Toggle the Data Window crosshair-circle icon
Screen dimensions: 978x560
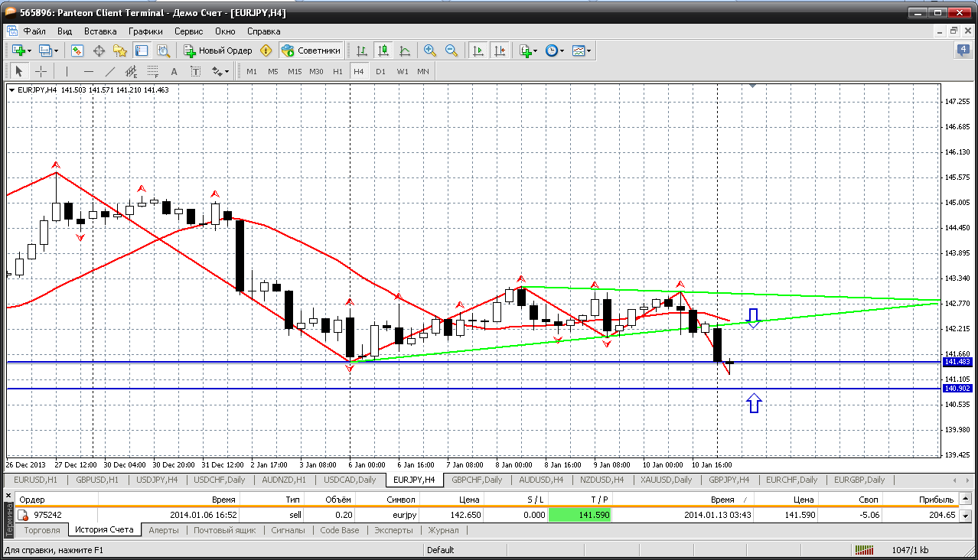[99, 50]
